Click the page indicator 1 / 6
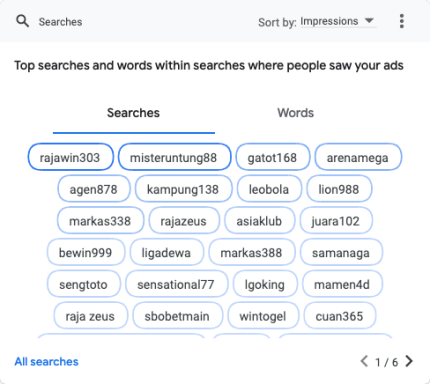430x384 pixels. 387,362
